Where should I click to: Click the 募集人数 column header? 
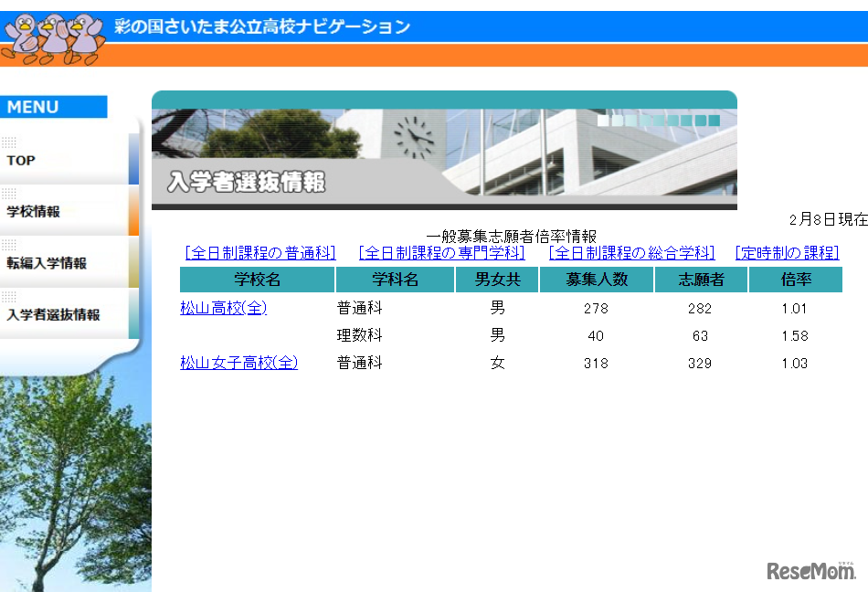(597, 280)
